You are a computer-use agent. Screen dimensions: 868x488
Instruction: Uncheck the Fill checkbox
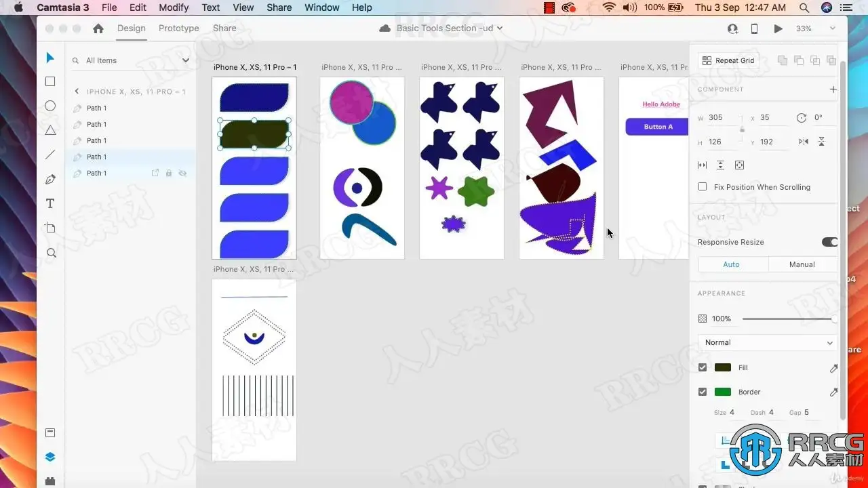703,367
